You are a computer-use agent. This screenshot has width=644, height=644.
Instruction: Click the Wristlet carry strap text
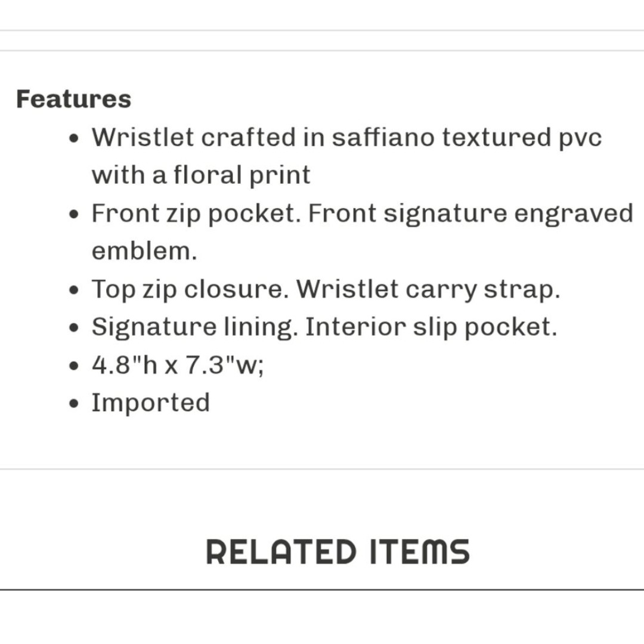(x=428, y=289)
